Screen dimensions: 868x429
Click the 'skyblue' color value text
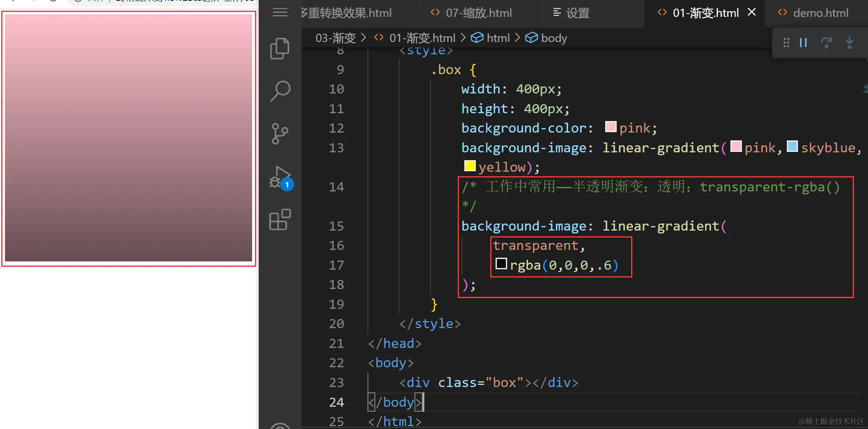click(x=828, y=148)
